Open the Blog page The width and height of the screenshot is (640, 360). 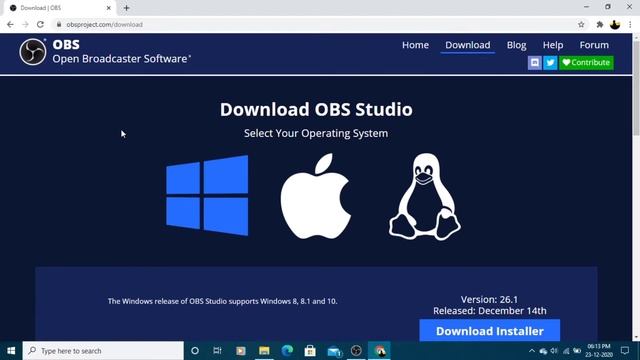pos(516,45)
